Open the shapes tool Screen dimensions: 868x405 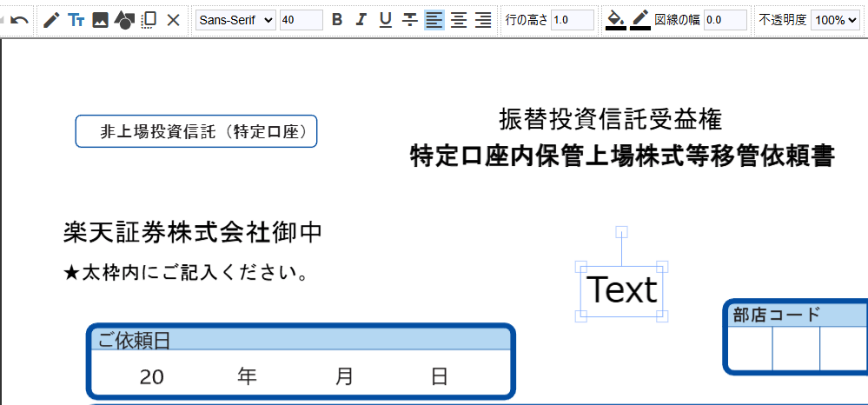(x=124, y=21)
